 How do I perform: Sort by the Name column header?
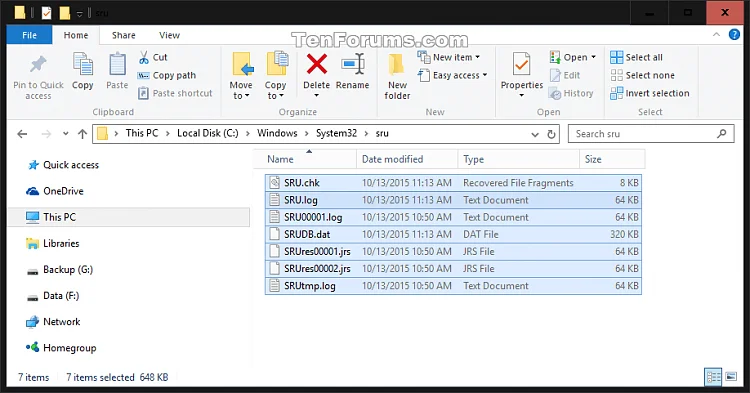[305, 159]
